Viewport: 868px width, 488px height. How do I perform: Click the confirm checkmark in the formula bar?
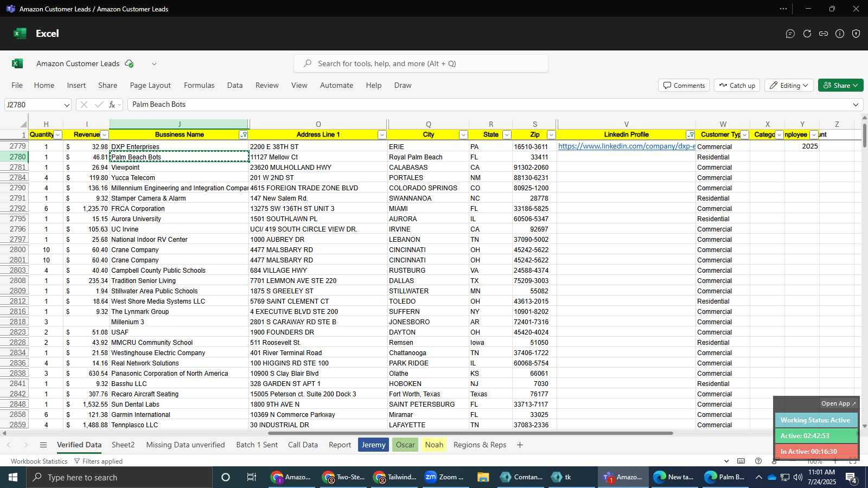click(x=99, y=105)
